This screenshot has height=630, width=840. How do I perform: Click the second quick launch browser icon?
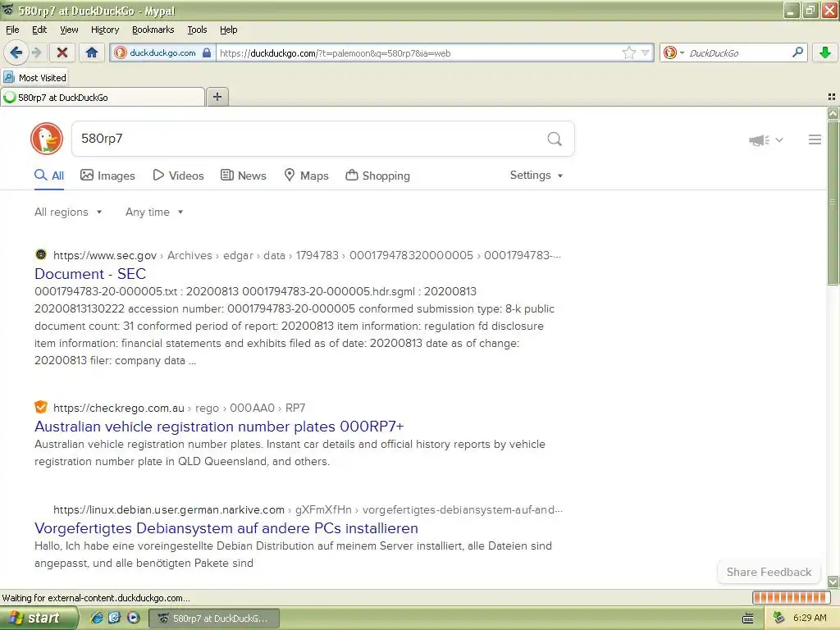point(115,618)
